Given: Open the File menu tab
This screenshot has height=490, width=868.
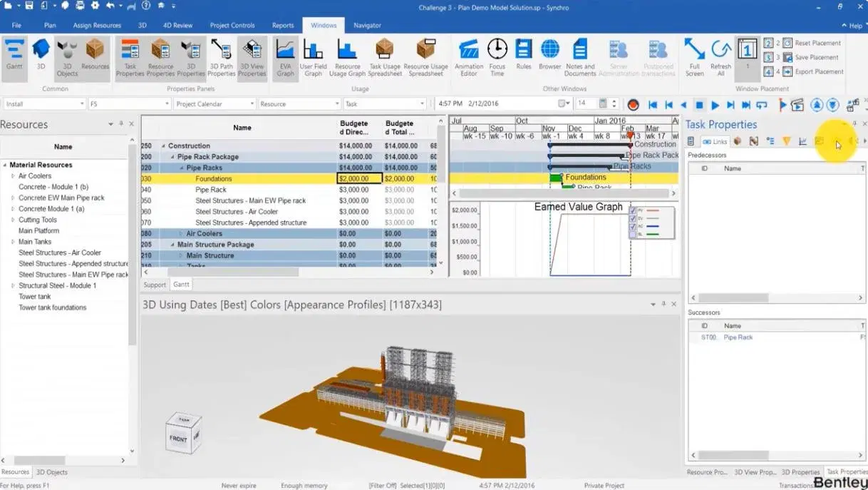Looking at the screenshot, I should [x=16, y=25].
